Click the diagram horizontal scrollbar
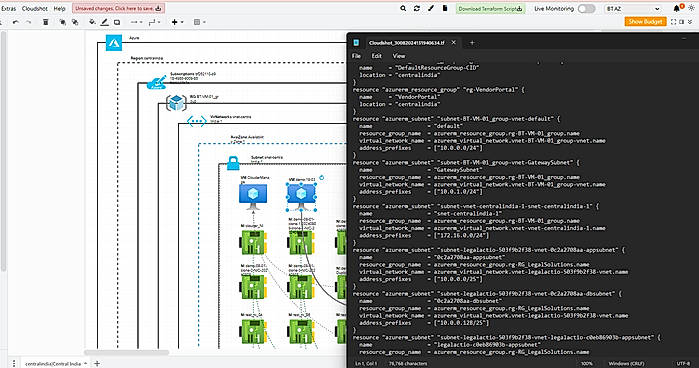Screen dimensions: 699x368 (127, 352)
